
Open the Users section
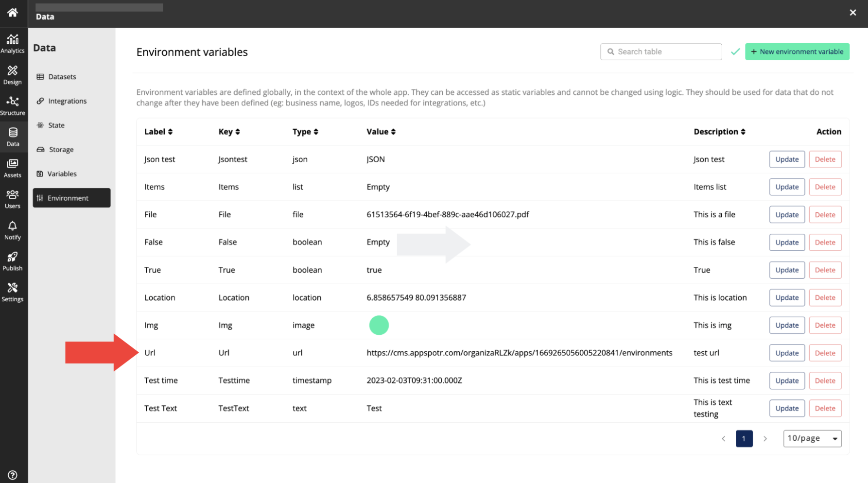(13, 199)
